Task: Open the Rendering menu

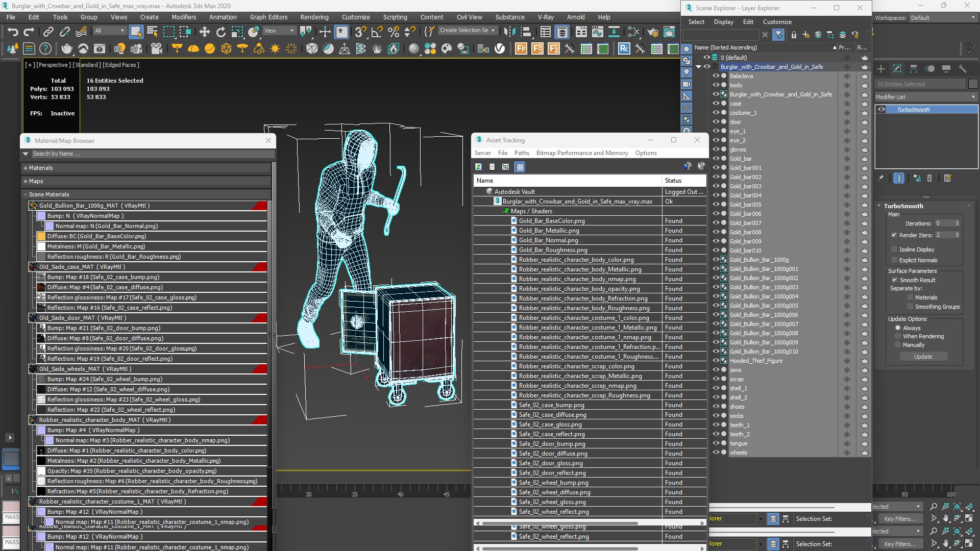Action: [314, 17]
